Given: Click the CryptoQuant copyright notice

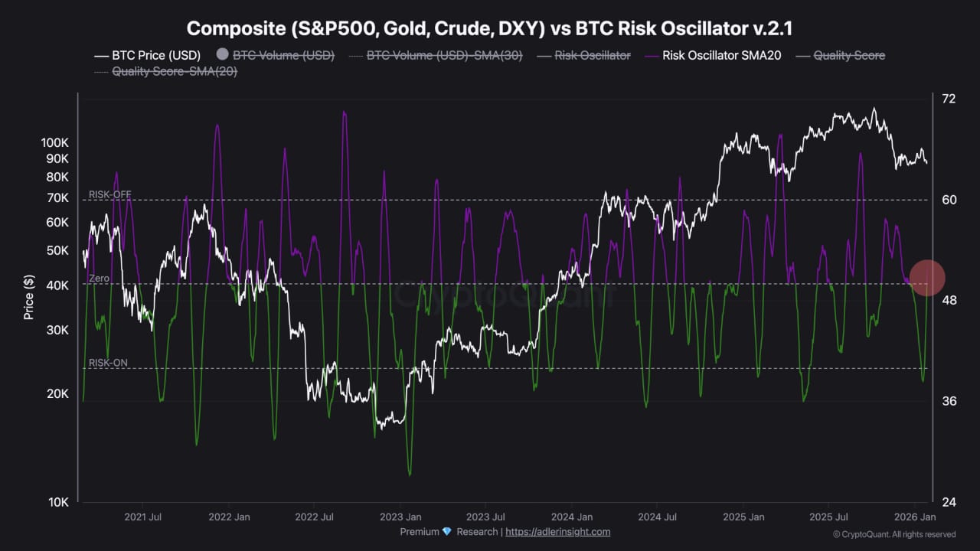Looking at the screenshot, I should [x=893, y=534].
